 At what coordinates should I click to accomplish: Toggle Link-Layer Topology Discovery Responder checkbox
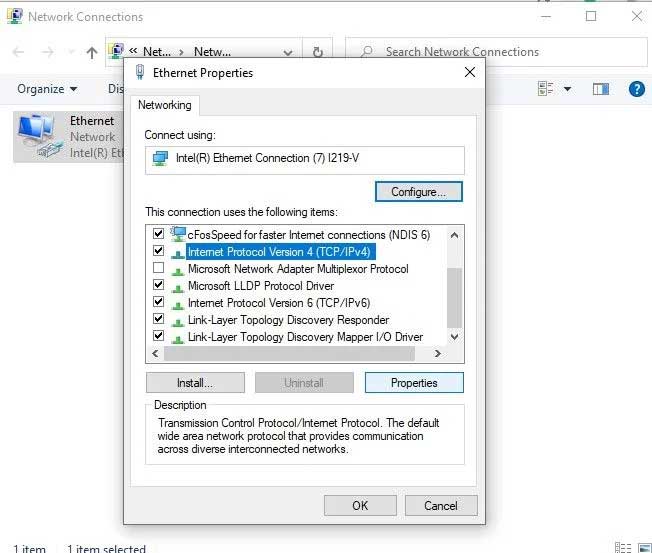tap(158, 318)
